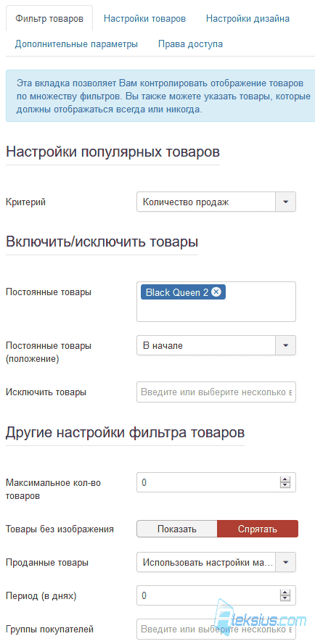Image resolution: width=315 pixels, height=644 pixels.
Task: Open the Проданные товары dropdown arrow
Action: [x=286, y=562]
